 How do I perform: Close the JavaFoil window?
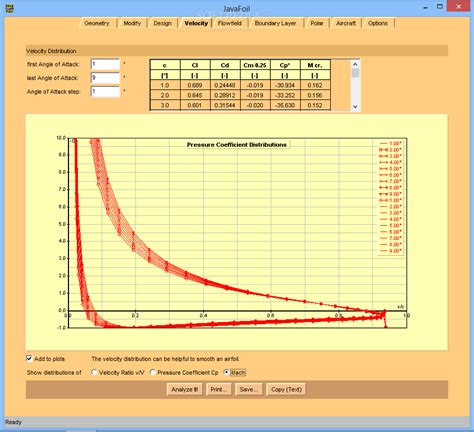tap(459, 6)
